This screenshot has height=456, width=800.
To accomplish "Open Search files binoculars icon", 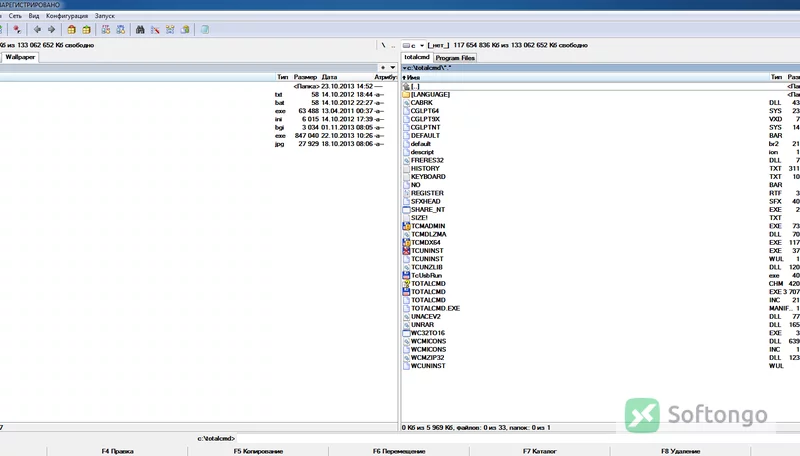I will (x=140, y=30).
